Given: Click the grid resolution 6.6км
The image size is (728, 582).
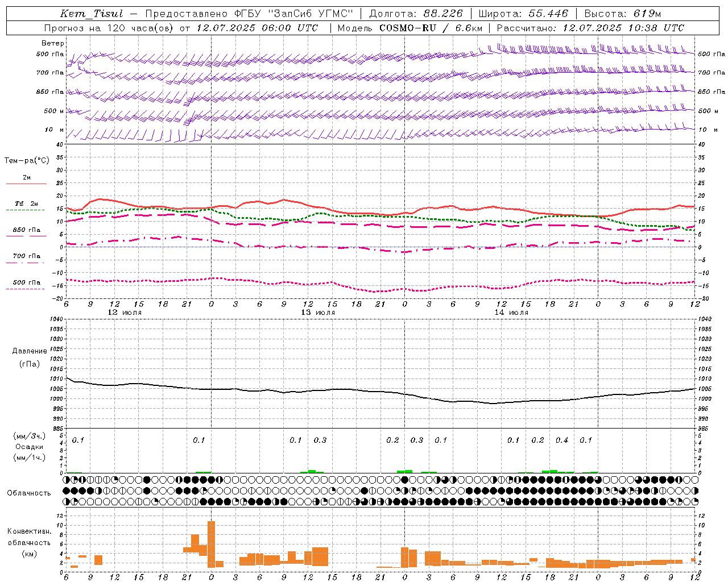Looking at the screenshot, I should 469,28.
